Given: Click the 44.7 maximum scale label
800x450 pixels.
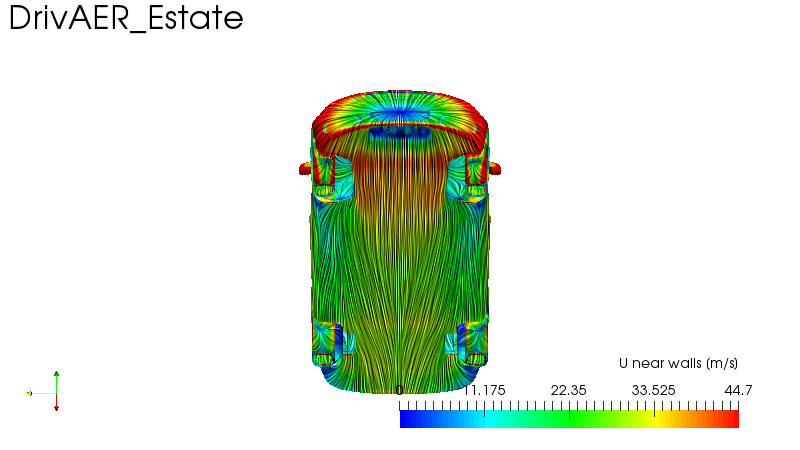Looking at the screenshot, I should coord(738,391).
